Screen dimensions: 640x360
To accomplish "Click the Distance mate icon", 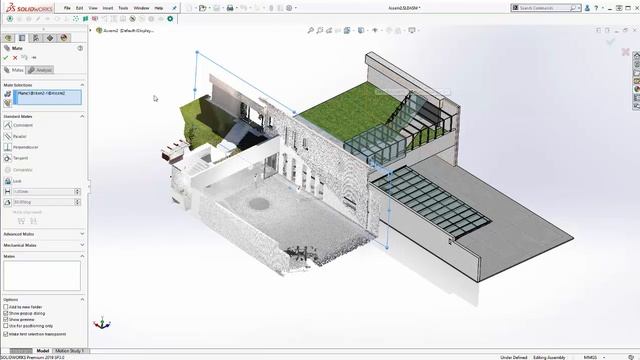I will coord(7,191).
